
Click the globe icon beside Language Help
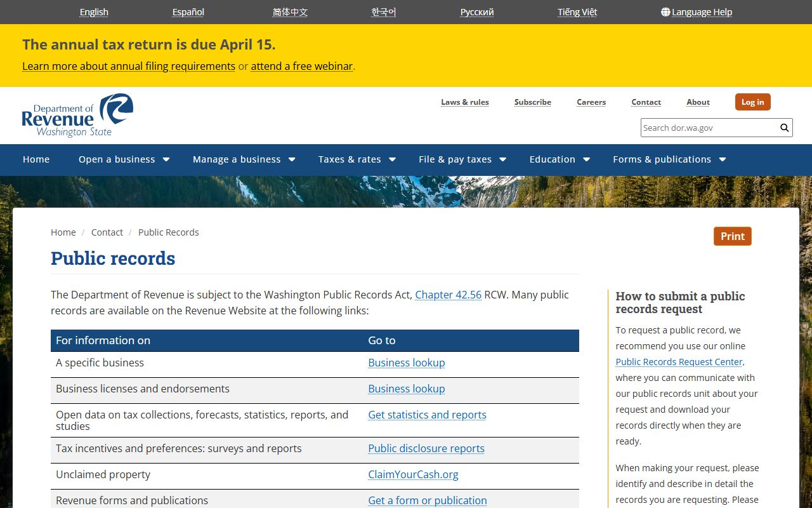point(665,12)
